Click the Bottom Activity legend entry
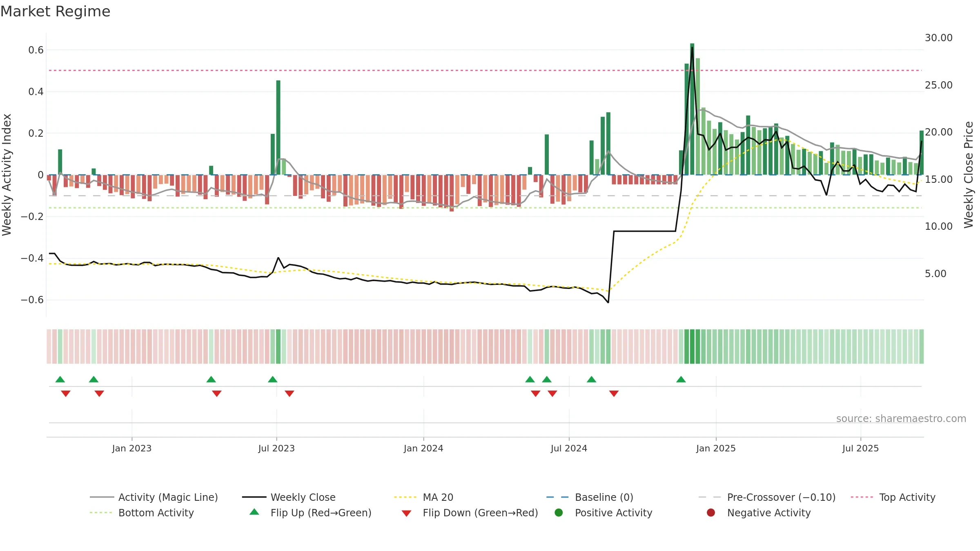980x551 pixels. pos(142,513)
